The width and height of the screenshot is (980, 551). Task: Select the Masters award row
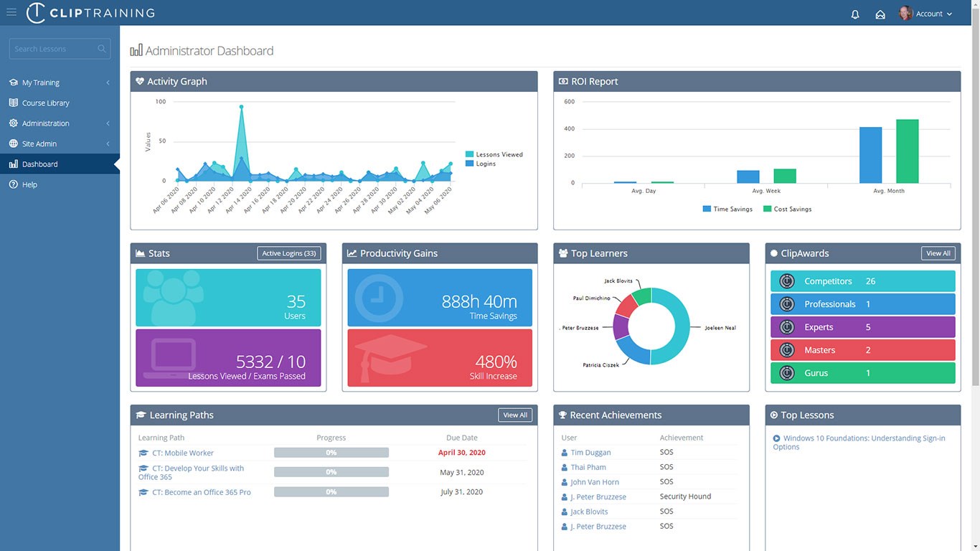(863, 350)
